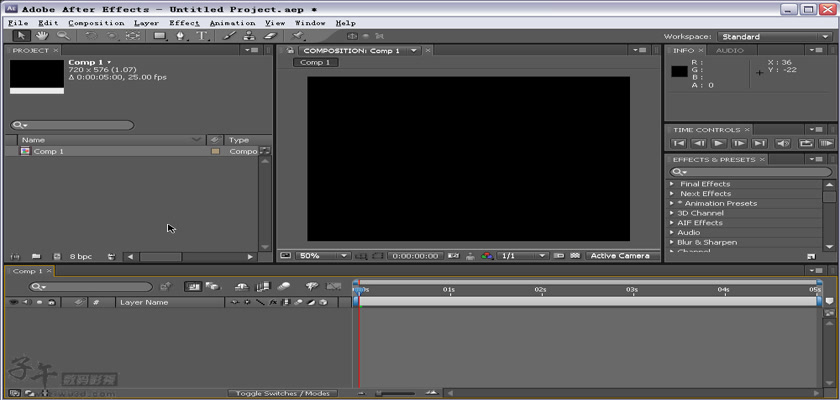Expand the AIF Effects category
The image size is (840, 400).
(672, 223)
